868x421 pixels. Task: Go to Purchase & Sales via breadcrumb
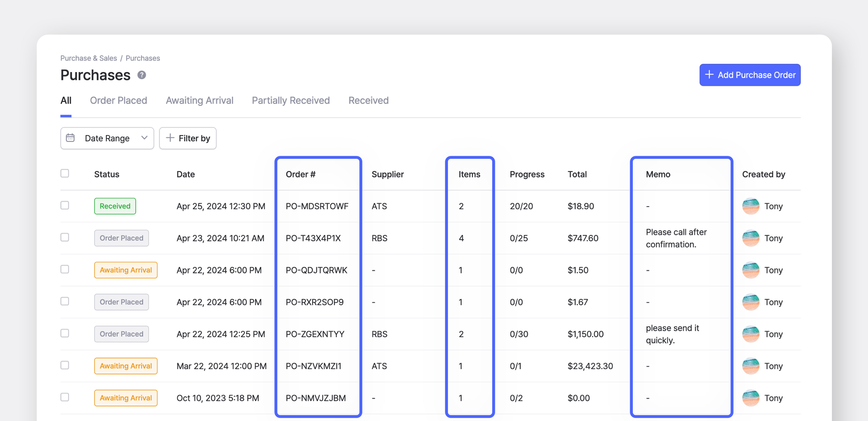(x=88, y=58)
